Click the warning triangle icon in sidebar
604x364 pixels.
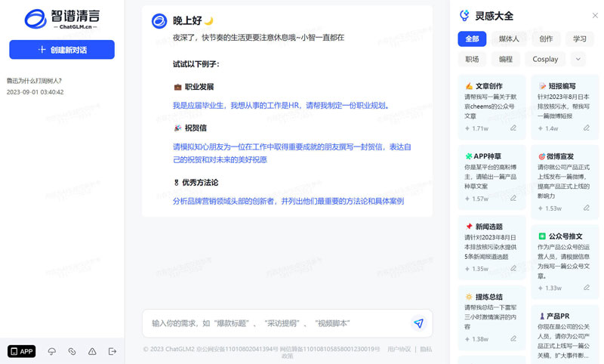(92, 351)
